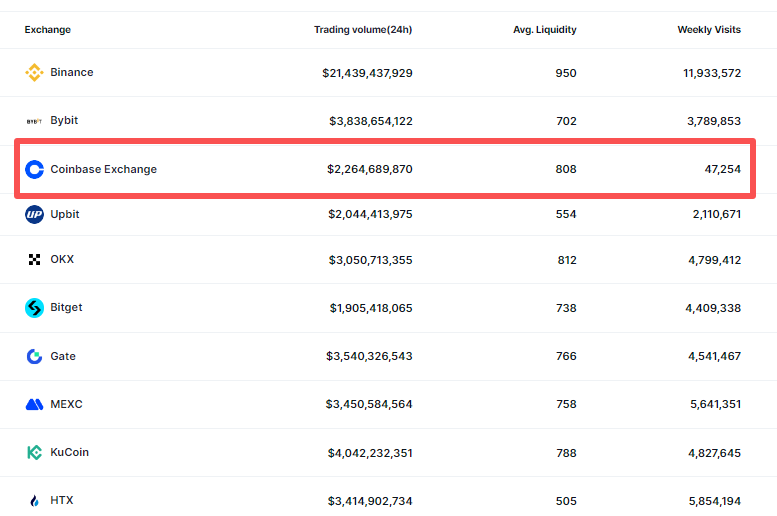Sort by Trading volume(24h) column header
Screen dimensions: 777x516
point(363,30)
